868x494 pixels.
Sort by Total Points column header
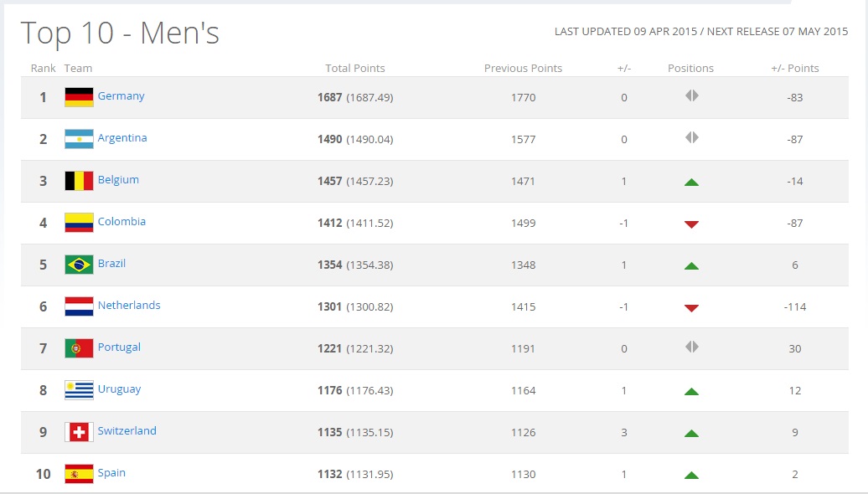coord(355,69)
